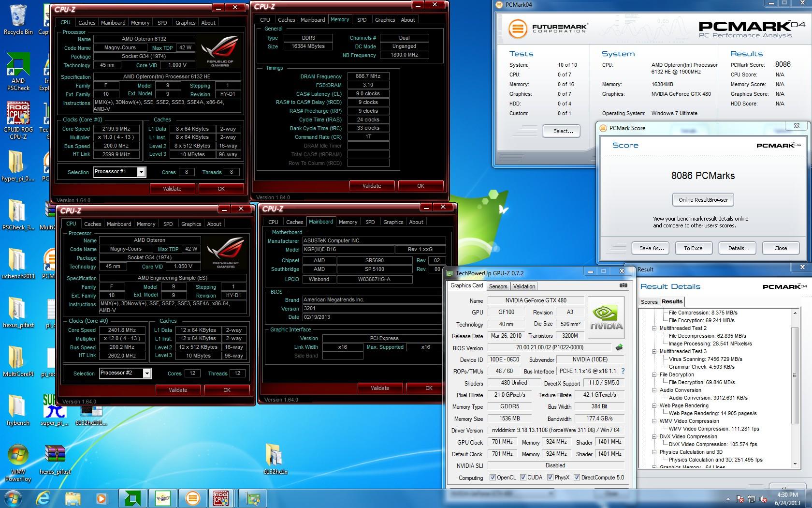Toggle the OpenCL checkbox in GPU-Z
Image resolution: width=812 pixels, height=508 pixels.
[x=493, y=477]
